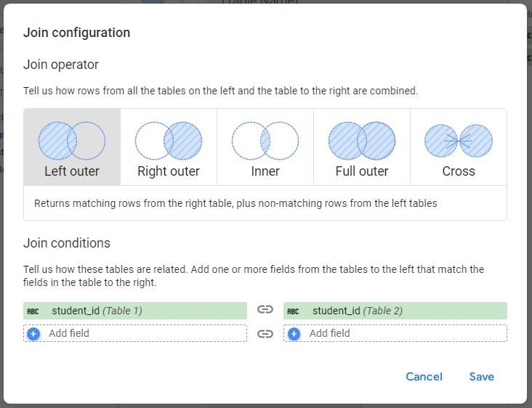
Task: Save the join configuration
Action: (x=482, y=377)
